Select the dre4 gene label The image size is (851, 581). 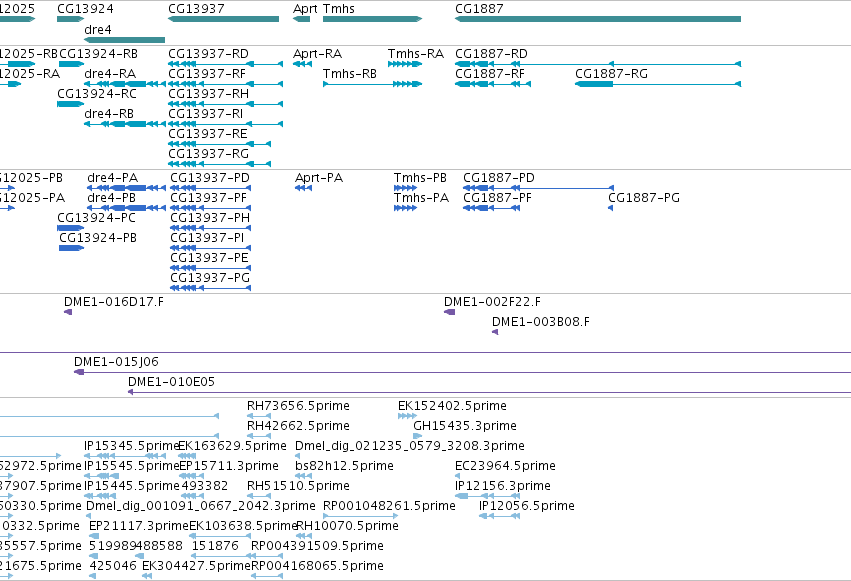[x=98, y=29]
